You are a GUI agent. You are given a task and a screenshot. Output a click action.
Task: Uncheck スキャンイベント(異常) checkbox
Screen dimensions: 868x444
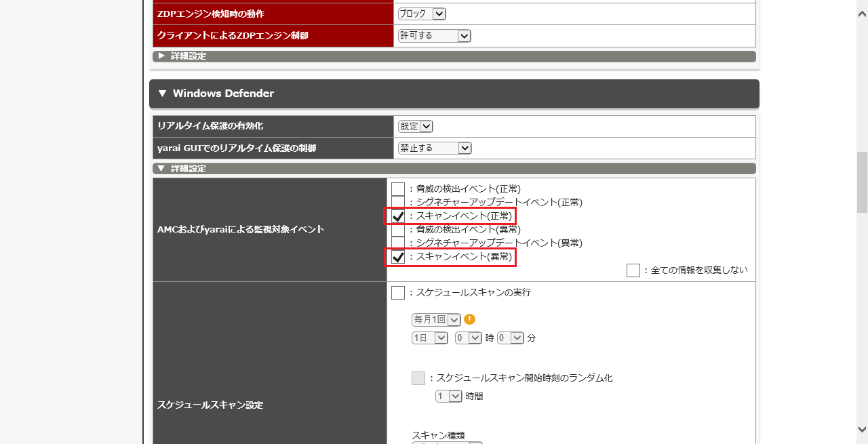point(398,257)
